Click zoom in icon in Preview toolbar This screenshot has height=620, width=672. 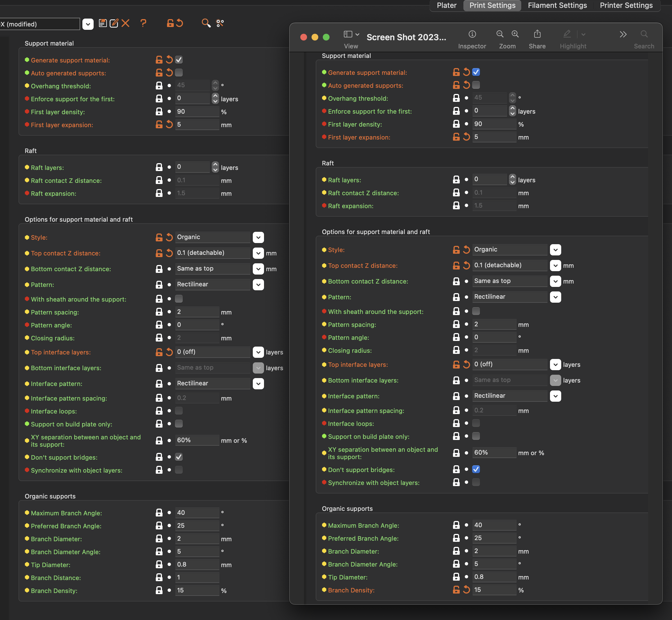515,34
